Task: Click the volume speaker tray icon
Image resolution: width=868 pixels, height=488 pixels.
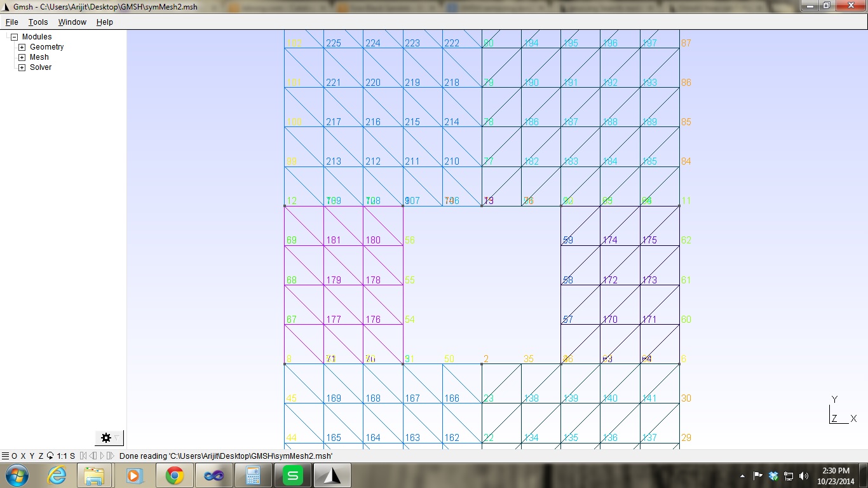Action: (804, 475)
